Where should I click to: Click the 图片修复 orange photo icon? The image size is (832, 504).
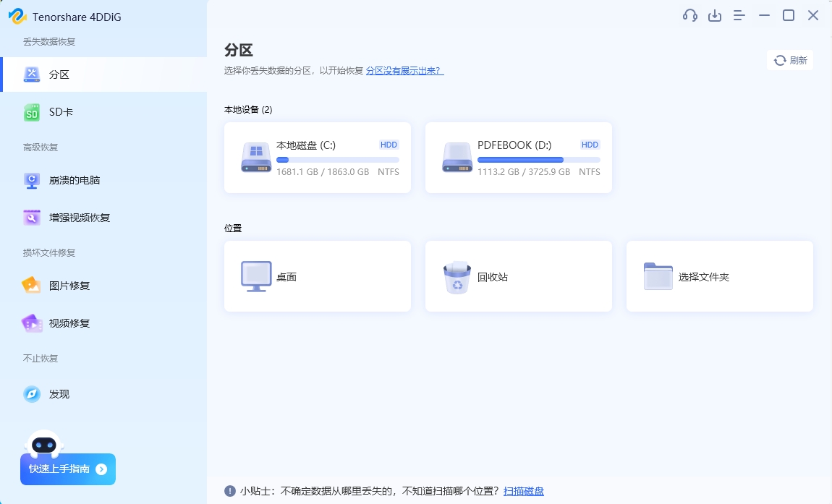pyautogui.click(x=31, y=286)
